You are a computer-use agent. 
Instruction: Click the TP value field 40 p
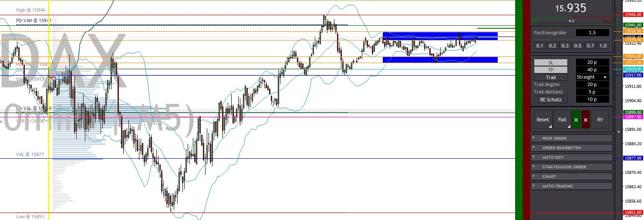(x=592, y=70)
